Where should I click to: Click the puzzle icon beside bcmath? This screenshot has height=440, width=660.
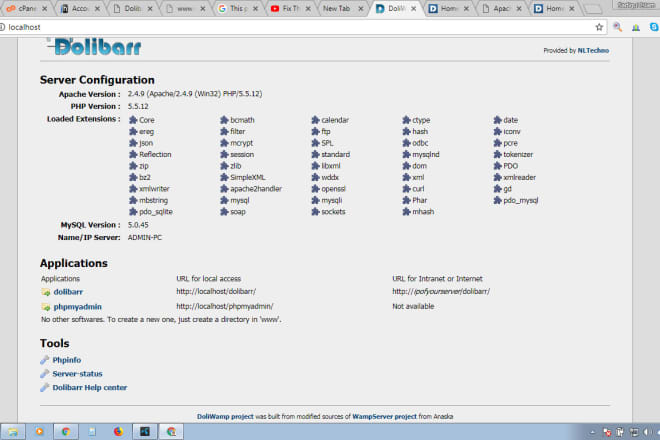[x=224, y=120]
